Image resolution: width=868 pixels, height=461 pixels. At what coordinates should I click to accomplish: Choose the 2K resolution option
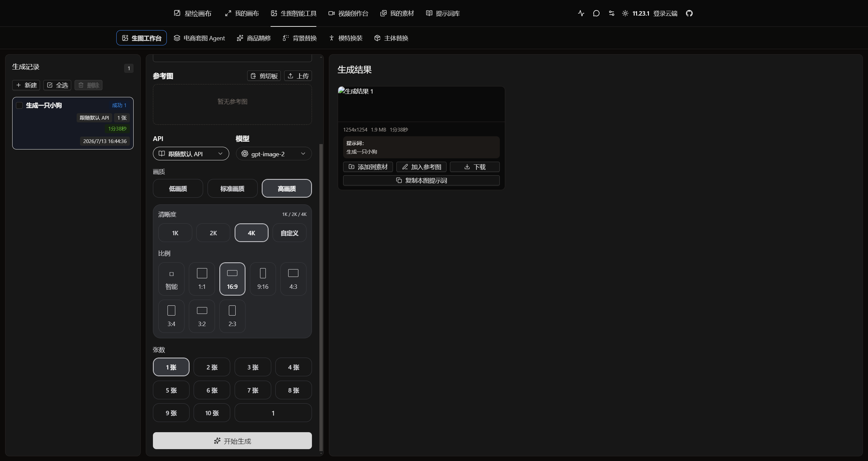click(x=213, y=233)
